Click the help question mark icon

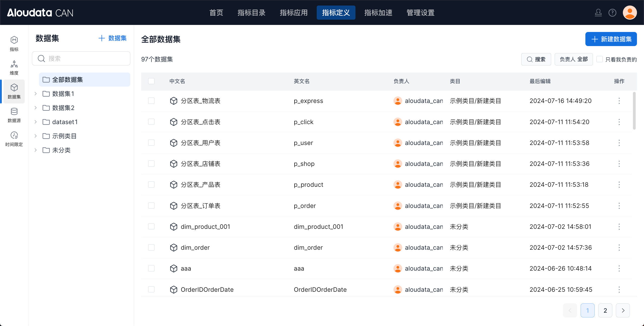coord(612,13)
